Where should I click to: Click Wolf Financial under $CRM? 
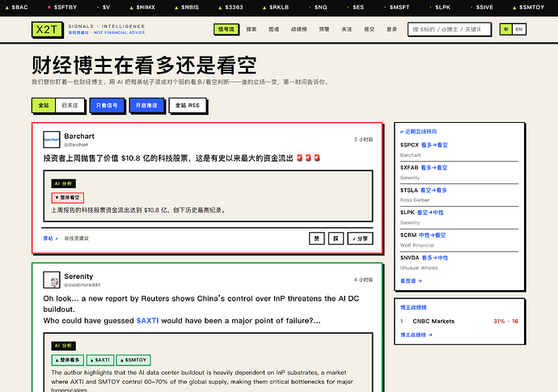416,245
